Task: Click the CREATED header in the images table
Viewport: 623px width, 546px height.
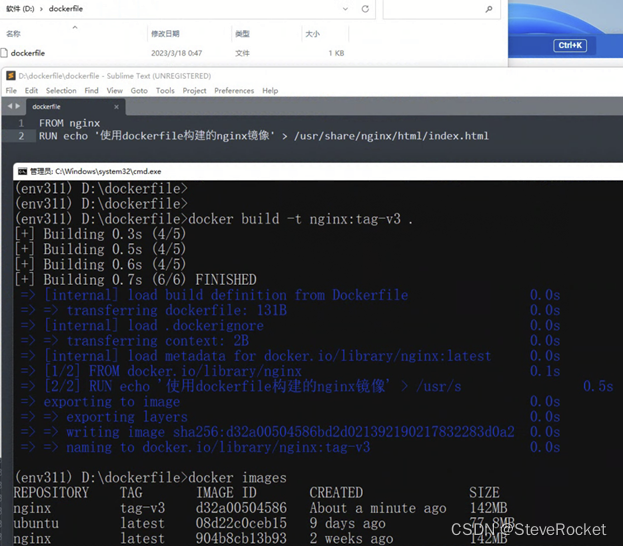Action: click(336, 492)
